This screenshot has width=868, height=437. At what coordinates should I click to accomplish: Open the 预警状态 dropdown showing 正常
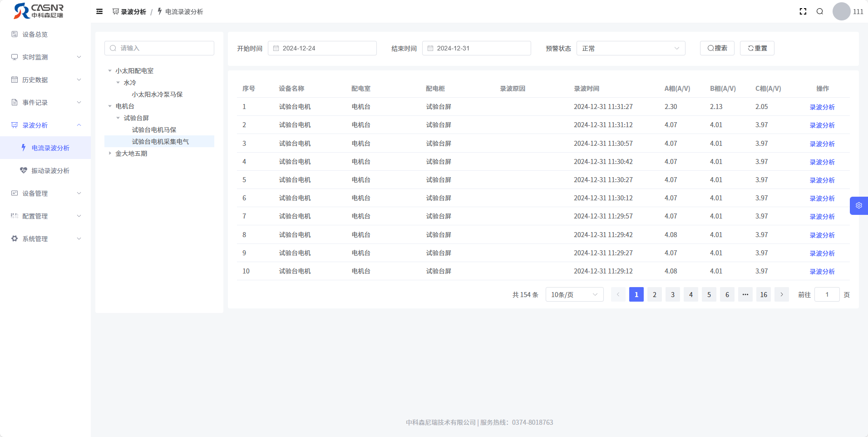point(631,48)
